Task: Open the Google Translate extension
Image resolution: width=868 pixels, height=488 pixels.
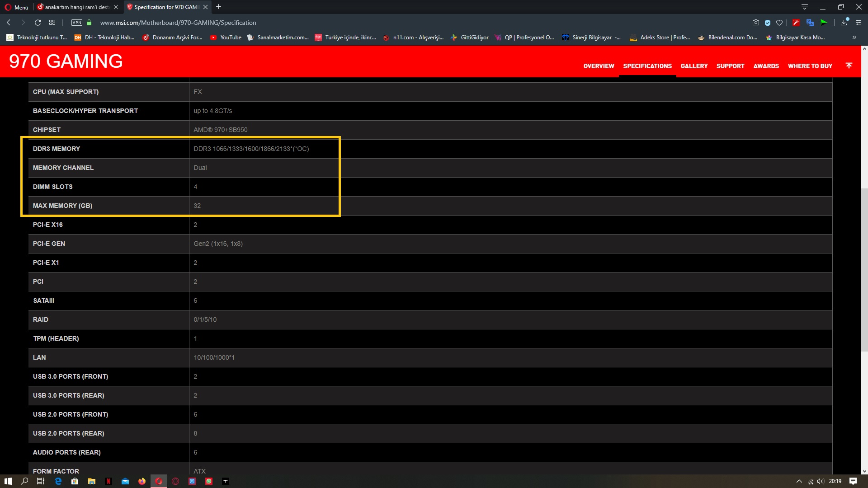Action: (x=810, y=23)
